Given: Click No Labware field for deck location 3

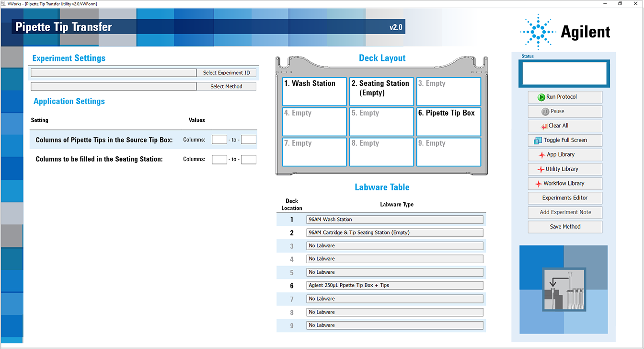Looking at the screenshot, I should point(395,246).
